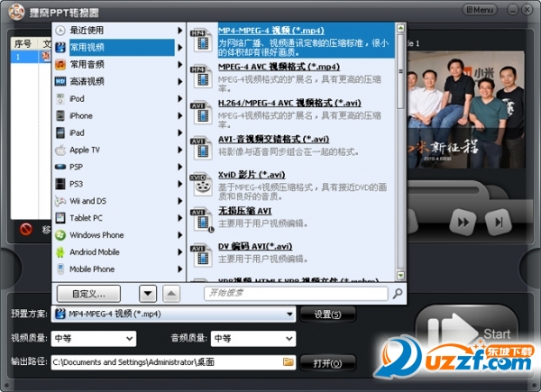Click the AVI icon of AVI-音视频交错格式
Image resolution: width=541 pixels, height=392 pixels.
[201, 149]
